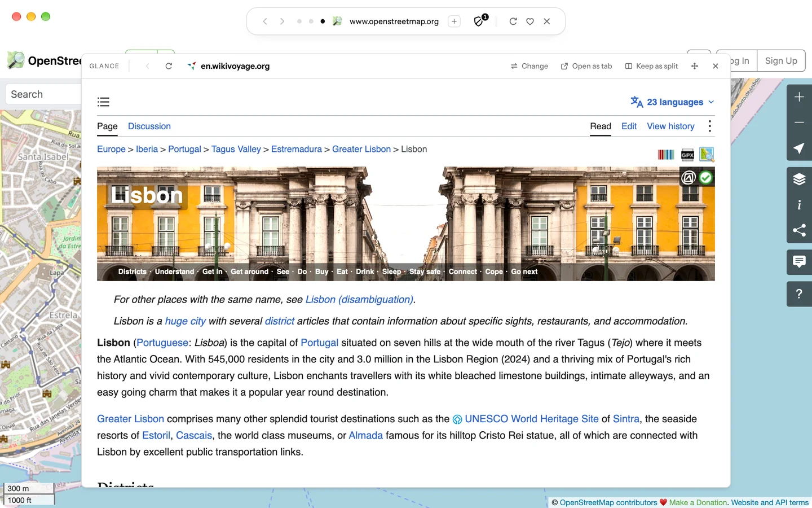Click the plus button in URL bar

454,21
